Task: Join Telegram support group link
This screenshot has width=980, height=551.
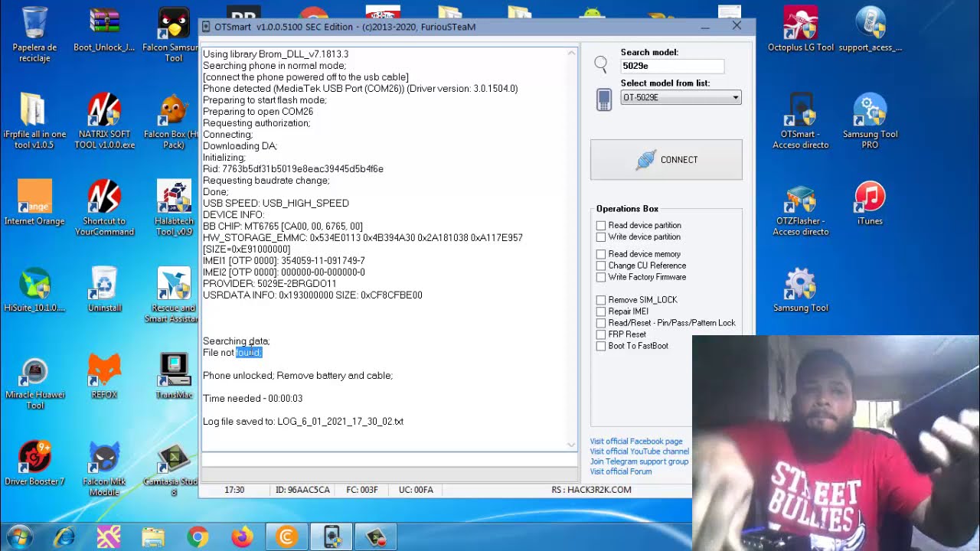Action: (639, 461)
